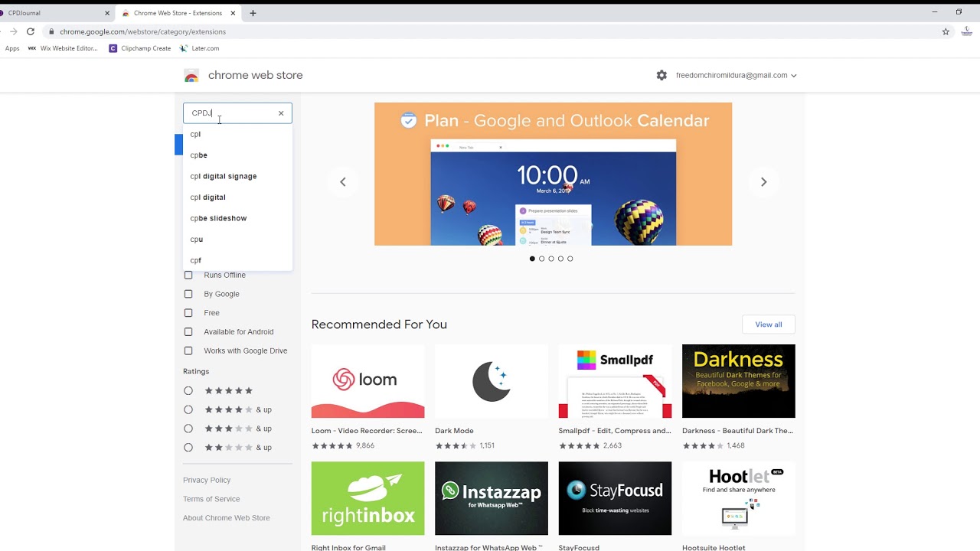Click the Chrome Web Store rainbow logo
This screenshot has height=551, width=980.
(x=191, y=75)
